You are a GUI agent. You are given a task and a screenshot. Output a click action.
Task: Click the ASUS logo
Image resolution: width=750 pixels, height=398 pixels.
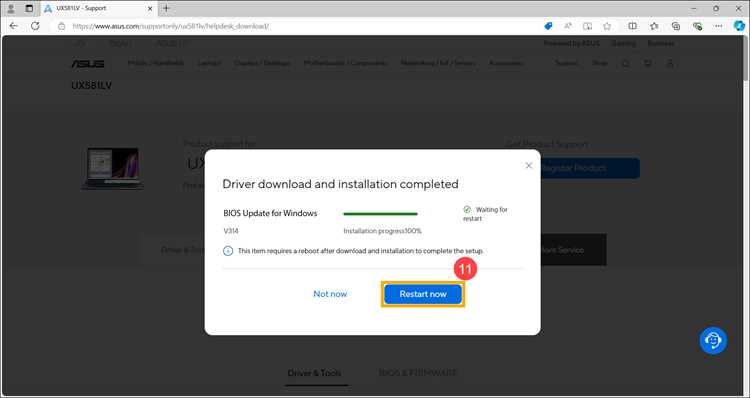tap(88, 64)
